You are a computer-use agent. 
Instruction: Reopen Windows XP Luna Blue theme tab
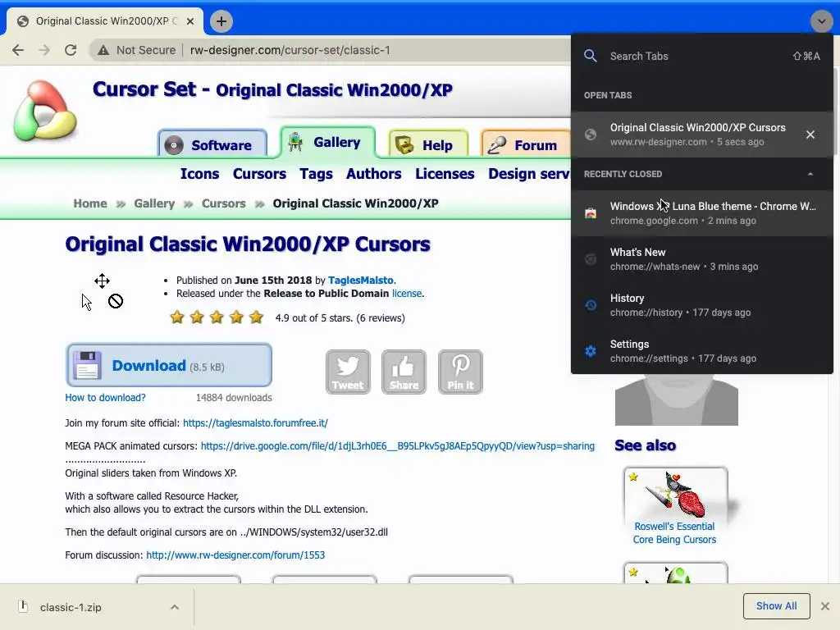coord(702,213)
